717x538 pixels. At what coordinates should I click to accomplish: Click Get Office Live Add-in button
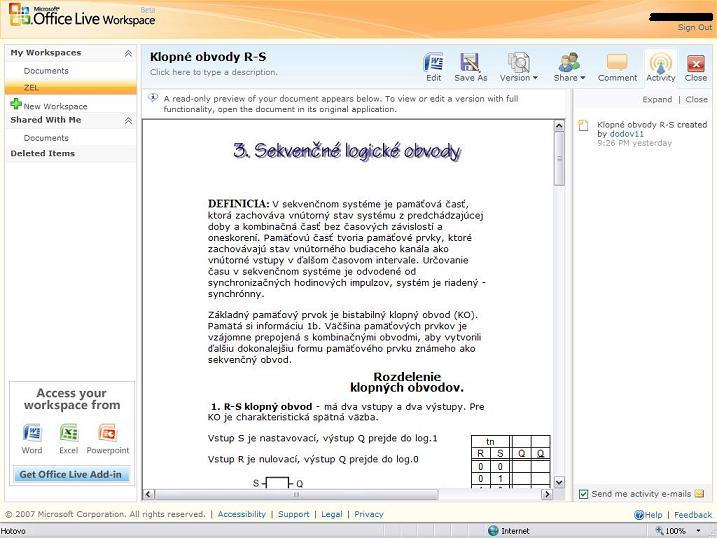tap(70, 474)
